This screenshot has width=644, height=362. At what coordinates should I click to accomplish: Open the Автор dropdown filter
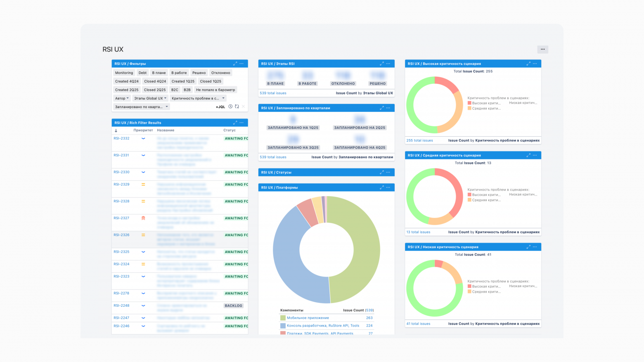point(122,98)
